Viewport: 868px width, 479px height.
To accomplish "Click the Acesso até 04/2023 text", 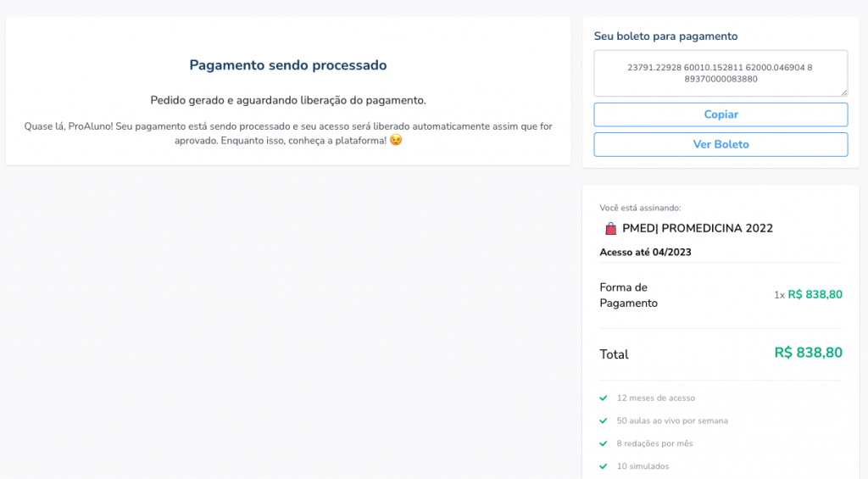I will click(x=645, y=252).
